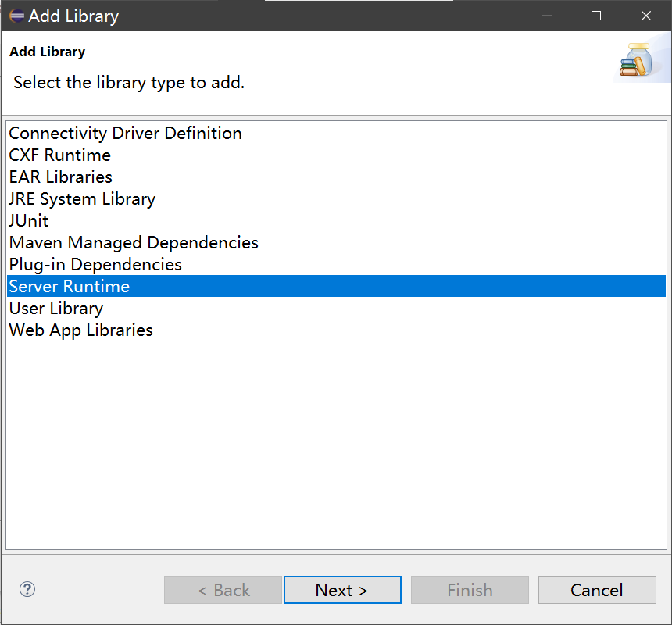Image resolution: width=672 pixels, height=625 pixels.
Task: Select CXF Runtime from the list
Action: [60, 155]
